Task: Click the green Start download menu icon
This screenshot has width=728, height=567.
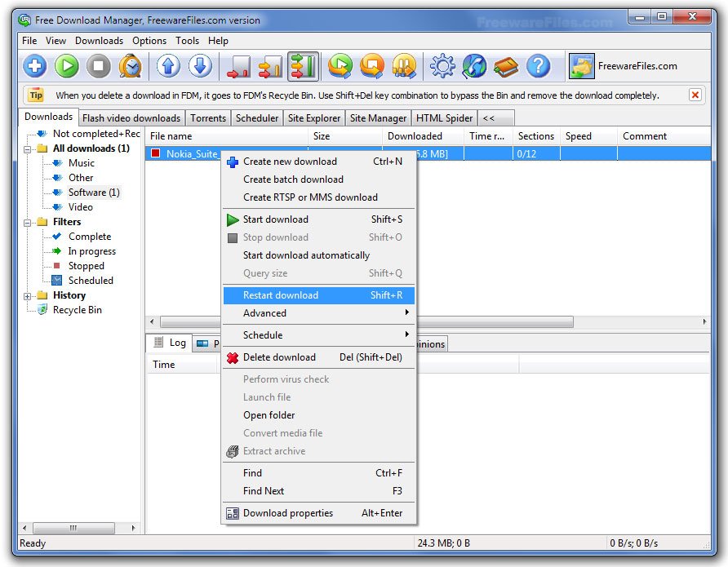Action: pos(232,219)
